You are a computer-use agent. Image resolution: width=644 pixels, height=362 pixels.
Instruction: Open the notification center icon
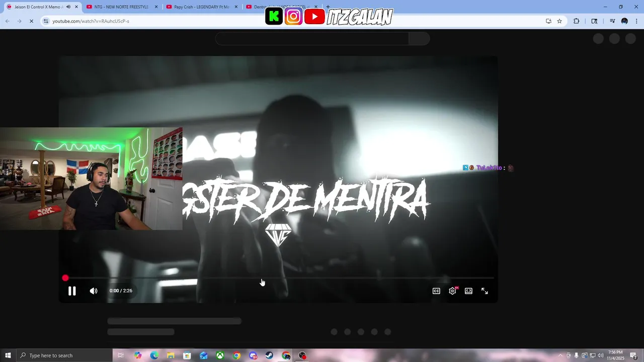pyautogui.click(x=633, y=355)
